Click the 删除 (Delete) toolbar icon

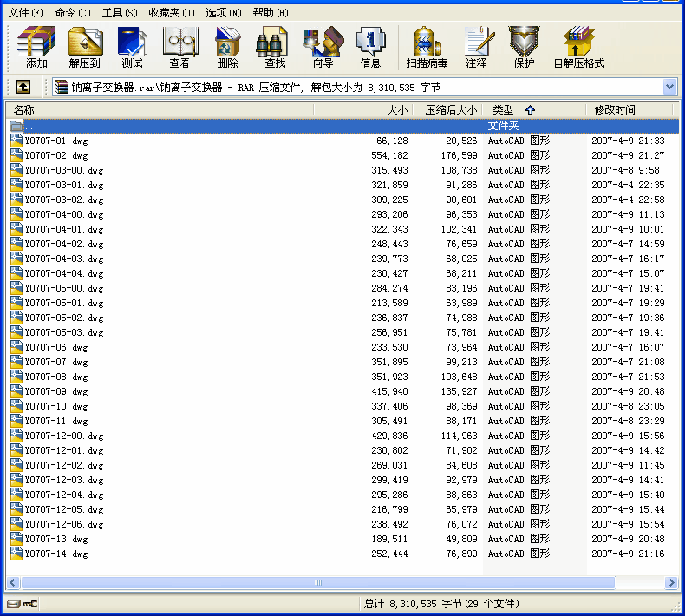(227, 47)
